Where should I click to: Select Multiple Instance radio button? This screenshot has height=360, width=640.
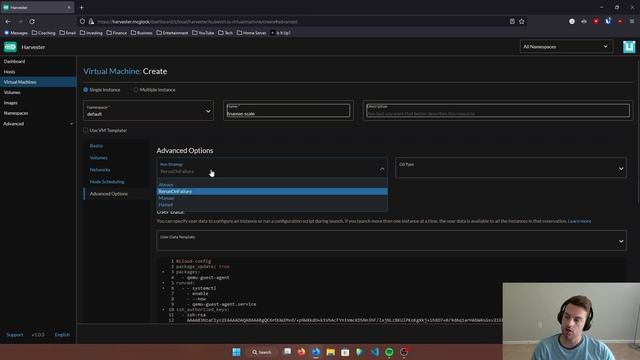136,90
